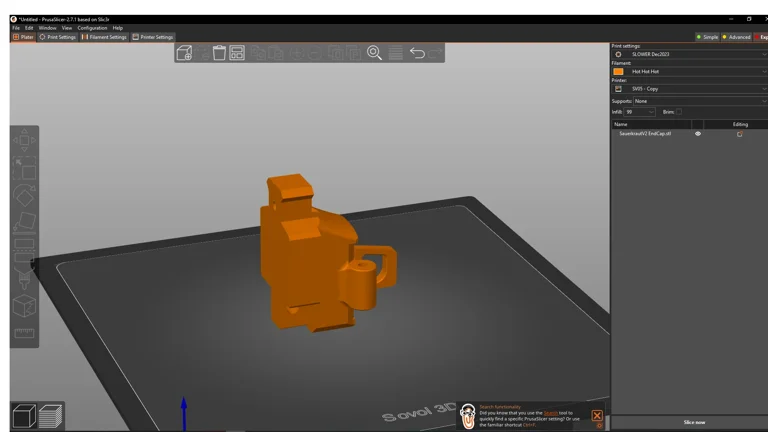Viewport: 768px width, 432px height.
Task: Click the Add model toolbar icon
Action: 184,53
